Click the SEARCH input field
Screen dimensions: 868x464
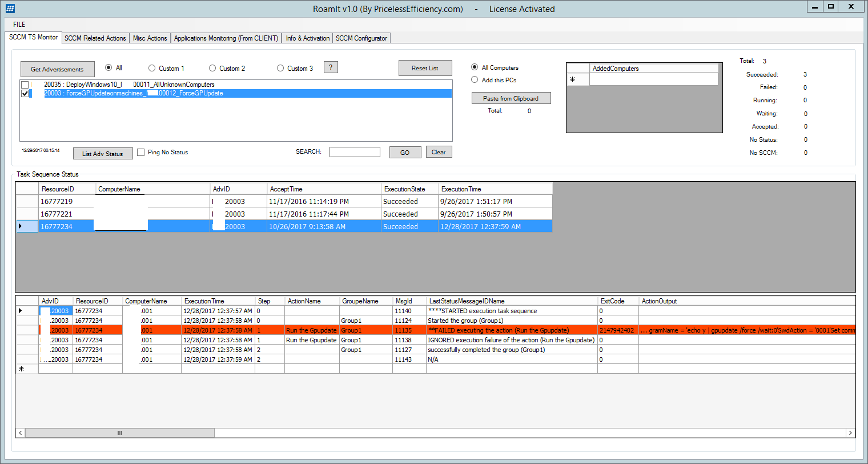point(355,152)
